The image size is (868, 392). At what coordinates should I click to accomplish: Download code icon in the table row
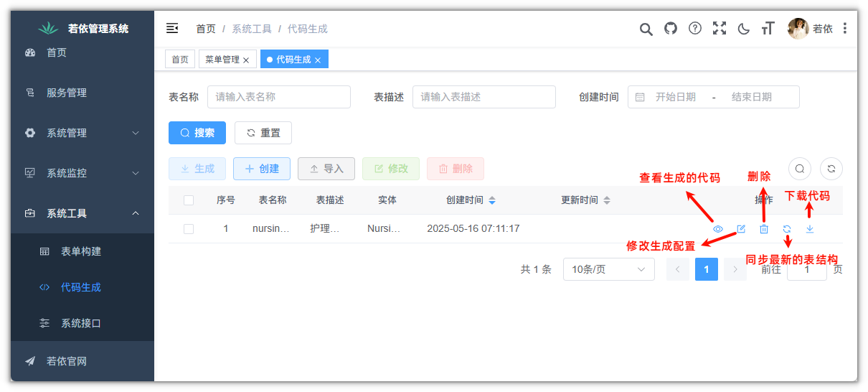pyautogui.click(x=810, y=229)
